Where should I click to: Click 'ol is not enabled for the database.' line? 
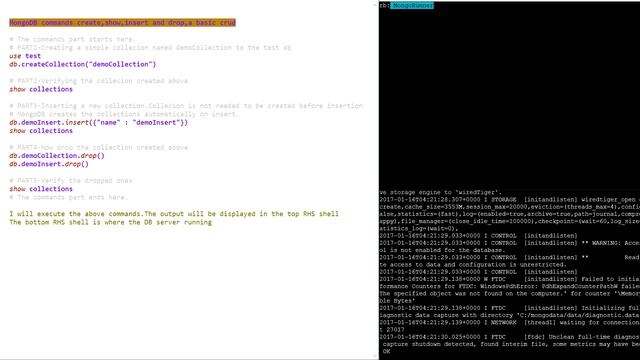441,250
